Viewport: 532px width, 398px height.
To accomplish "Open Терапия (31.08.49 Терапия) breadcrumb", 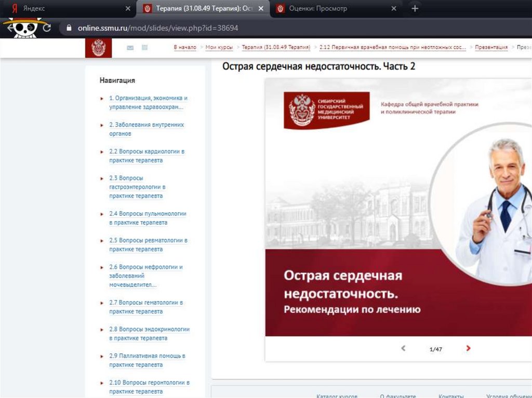I will pyautogui.click(x=276, y=47).
